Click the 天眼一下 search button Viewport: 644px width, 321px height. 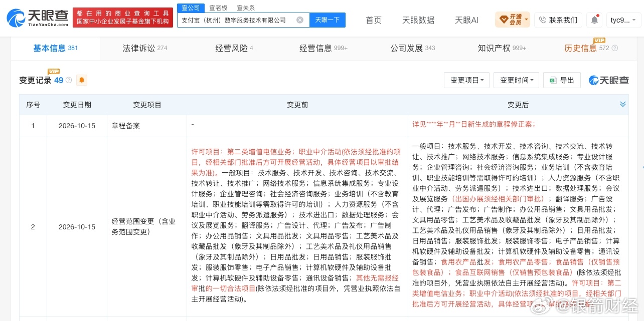coord(327,20)
